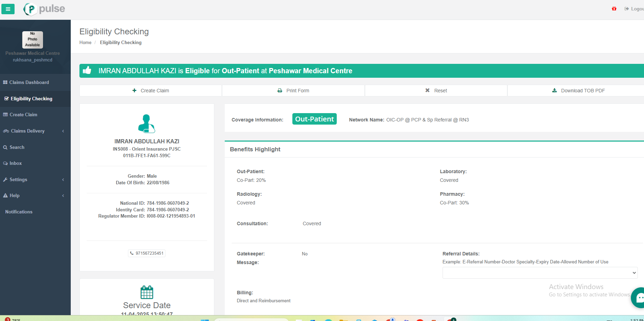
Task: Click the Create Claim button
Action: point(151,91)
